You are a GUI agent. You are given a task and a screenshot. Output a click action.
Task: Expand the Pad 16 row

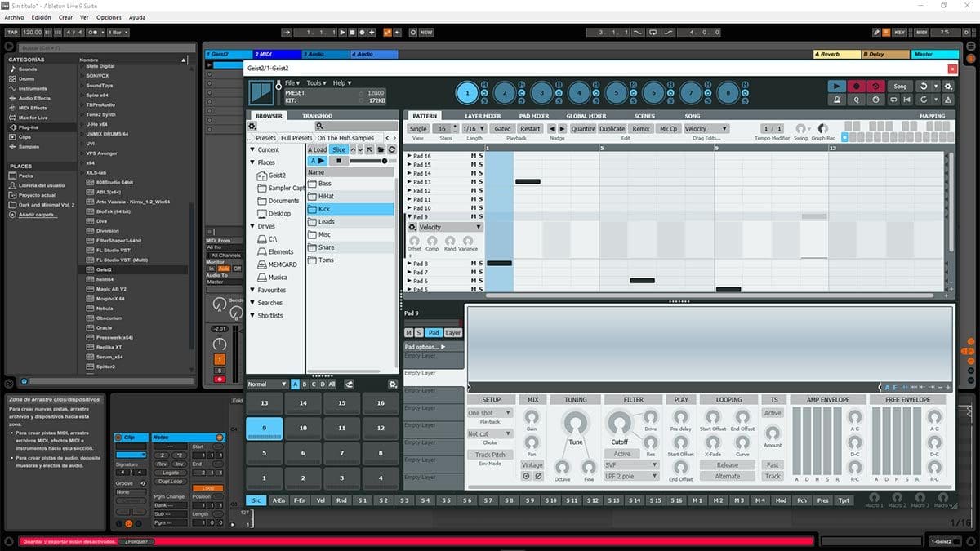point(409,156)
